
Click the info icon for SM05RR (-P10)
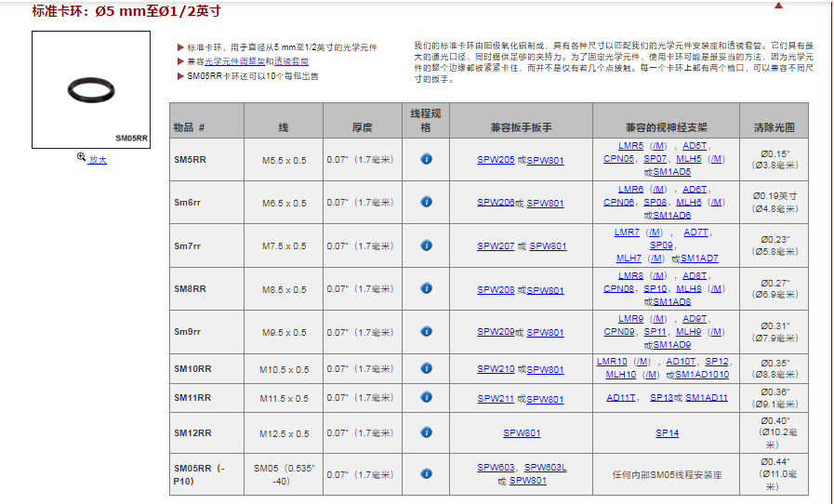(x=426, y=474)
